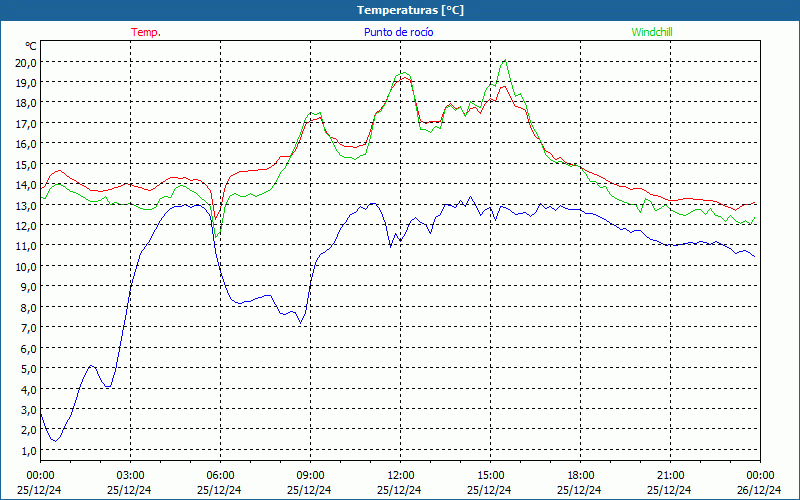800x500 pixels.
Task: Select the blue 'Punto de rocío' legend label
Action: tap(398, 32)
